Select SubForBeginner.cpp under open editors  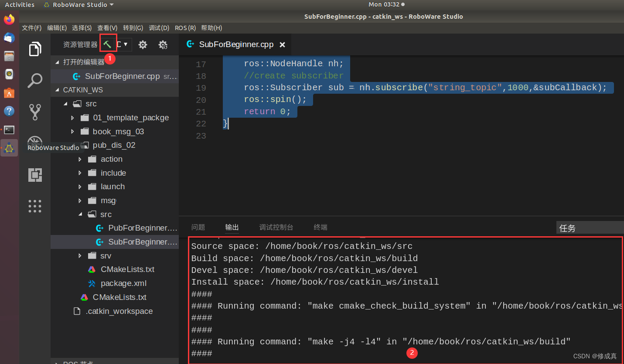coord(115,76)
